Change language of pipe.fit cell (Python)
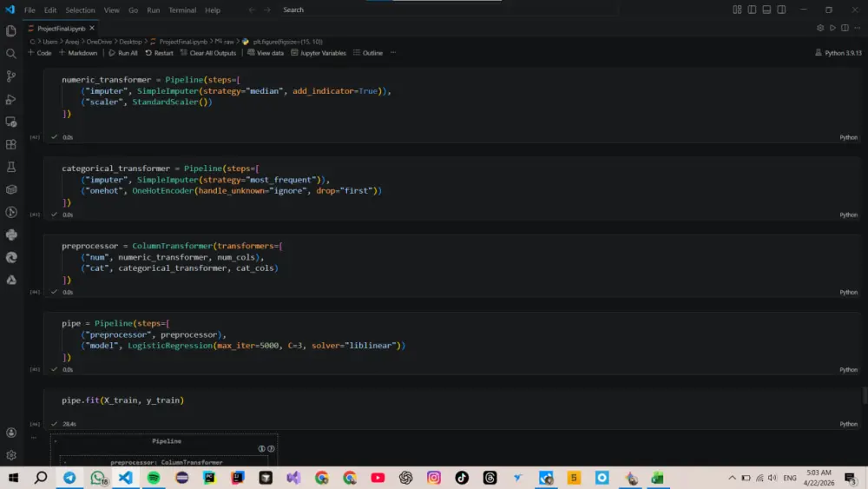The height and width of the screenshot is (489, 868). point(848,424)
